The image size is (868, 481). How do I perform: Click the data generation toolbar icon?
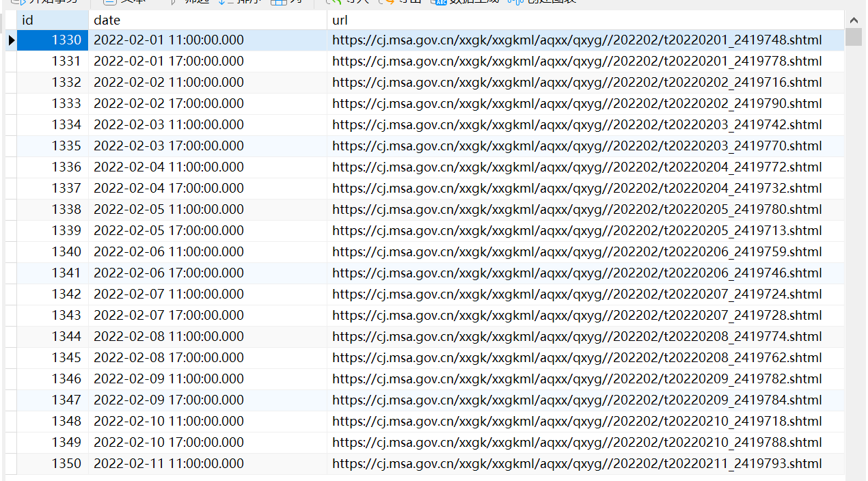(x=438, y=2)
